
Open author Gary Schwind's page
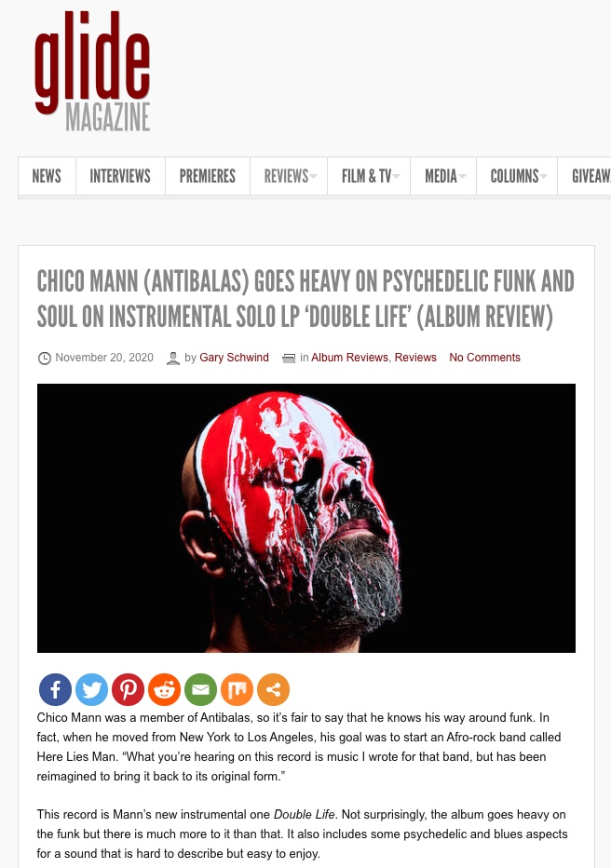(234, 358)
